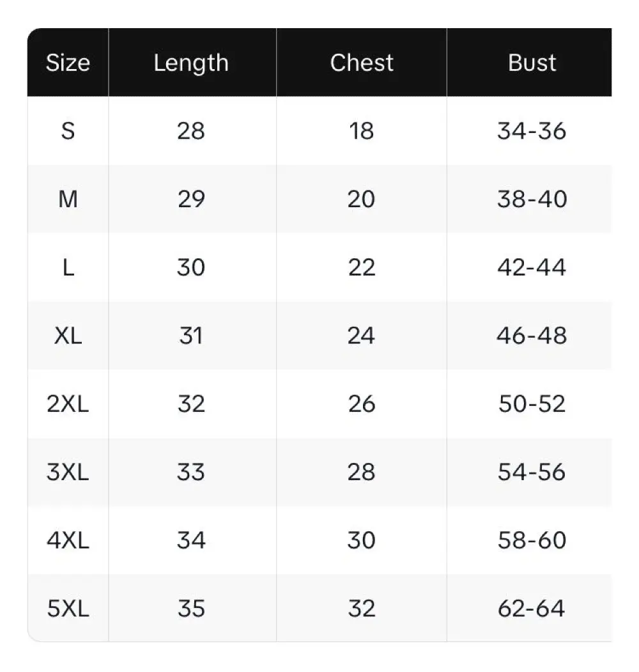Select the 3XL size cell
This screenshot has height=672, width=639.
tap(68, 472)
